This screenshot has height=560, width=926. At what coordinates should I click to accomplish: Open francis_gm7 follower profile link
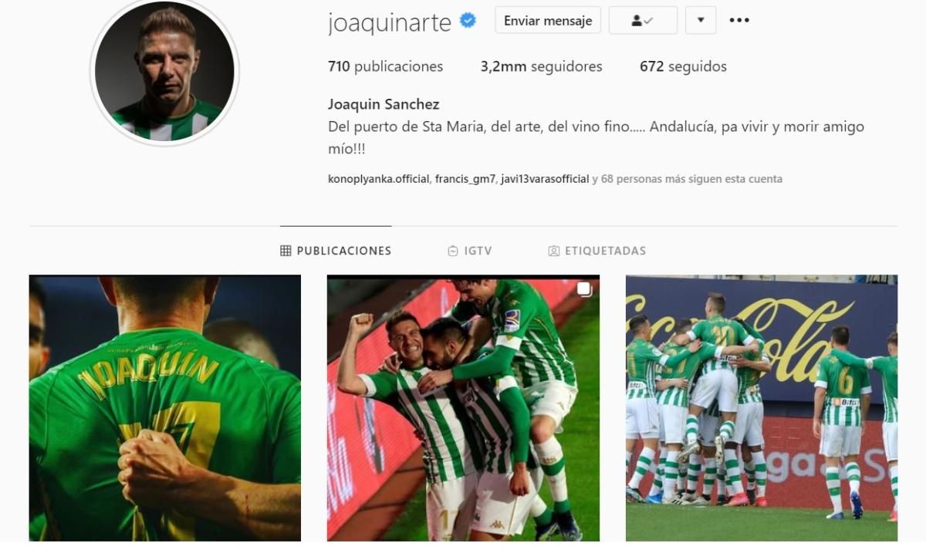465,179
